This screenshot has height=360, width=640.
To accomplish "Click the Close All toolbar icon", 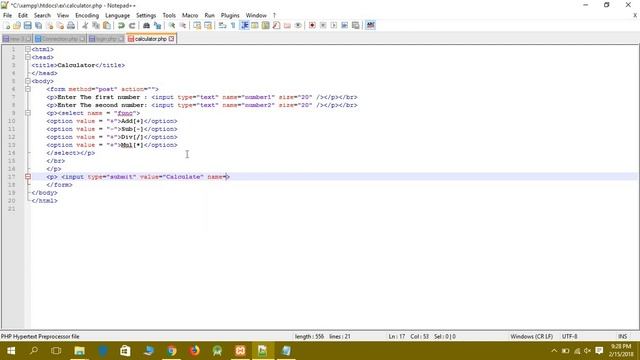I will pos(60,25).
